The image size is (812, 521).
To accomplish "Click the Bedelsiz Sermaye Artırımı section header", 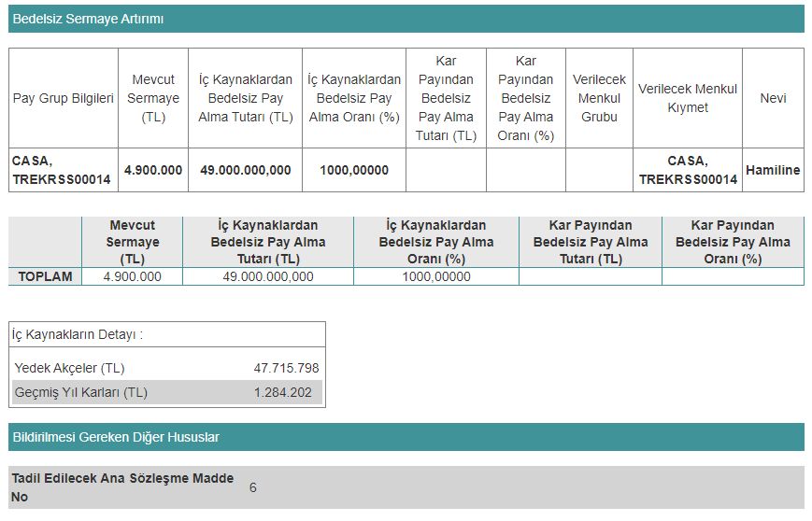I will 88,19.
